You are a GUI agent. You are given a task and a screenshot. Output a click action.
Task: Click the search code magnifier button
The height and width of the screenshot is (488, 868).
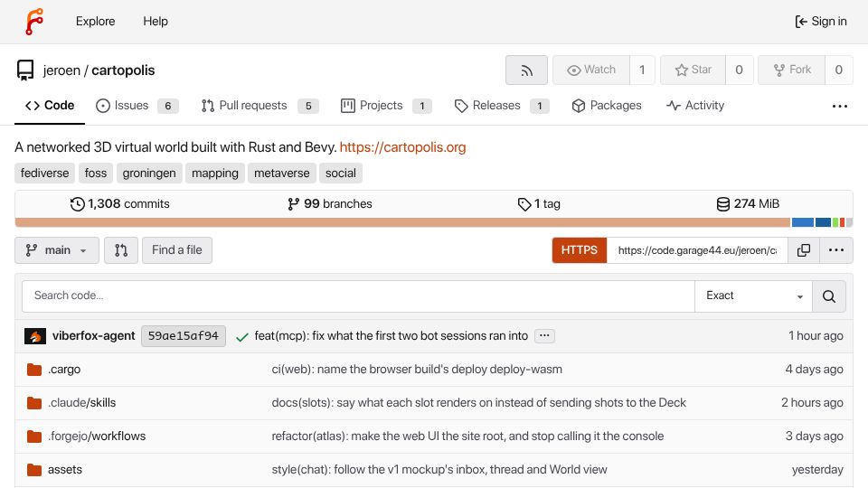[x=829, y=296]
